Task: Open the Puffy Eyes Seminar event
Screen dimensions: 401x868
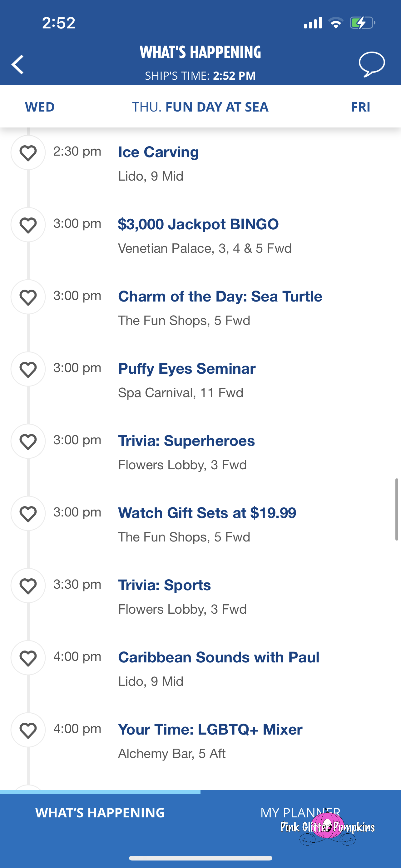Action: [186, 369]
